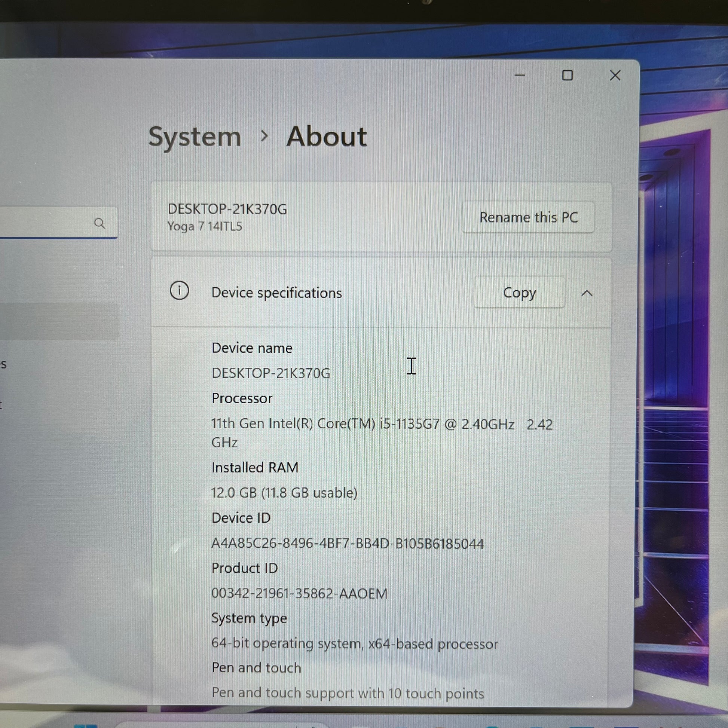Click the Pen and touch support with 10 touch points value
This screenshot has width=728, height=728.
348,693
